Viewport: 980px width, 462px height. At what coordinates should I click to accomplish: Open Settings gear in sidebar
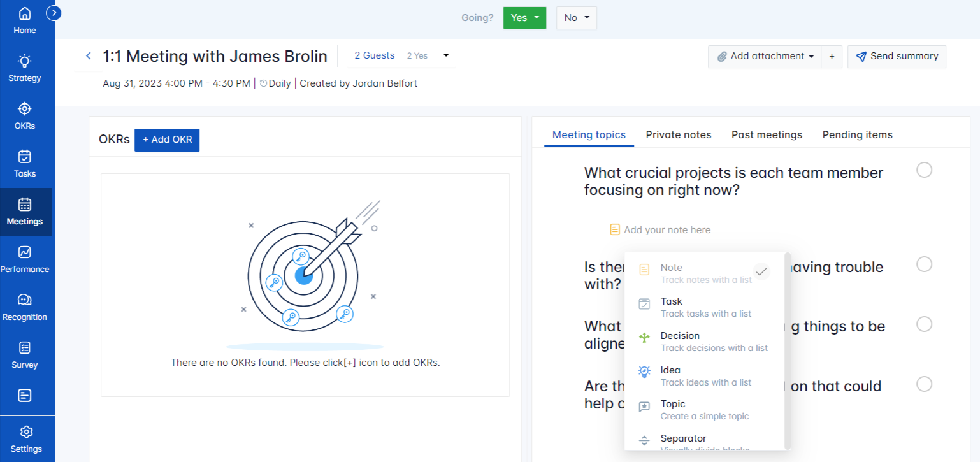(26, 439)
